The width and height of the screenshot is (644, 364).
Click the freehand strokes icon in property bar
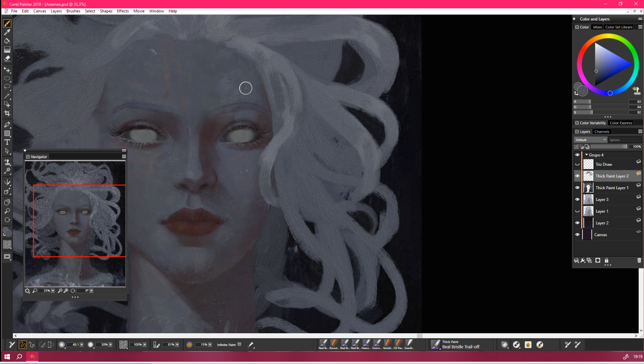pos(23,345)
